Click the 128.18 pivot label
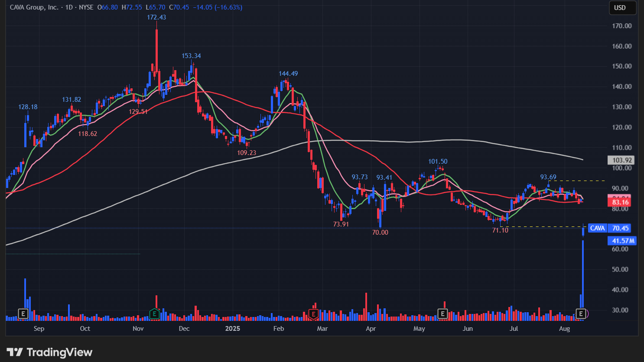 click(x=28, y=107)
